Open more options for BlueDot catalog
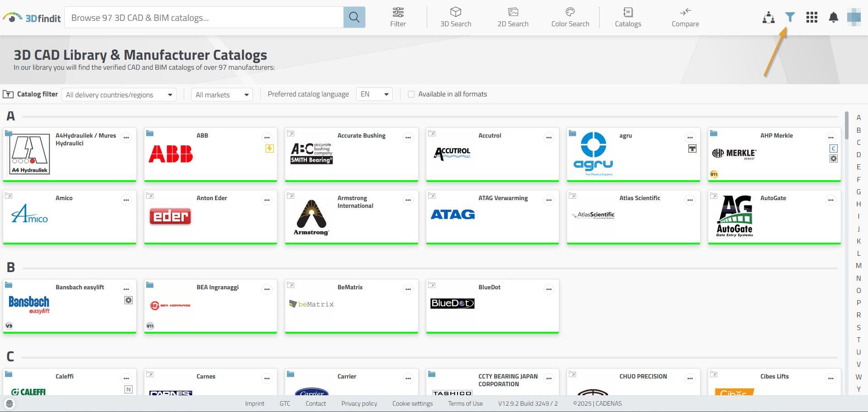868x412 pixels. (548, 289)
